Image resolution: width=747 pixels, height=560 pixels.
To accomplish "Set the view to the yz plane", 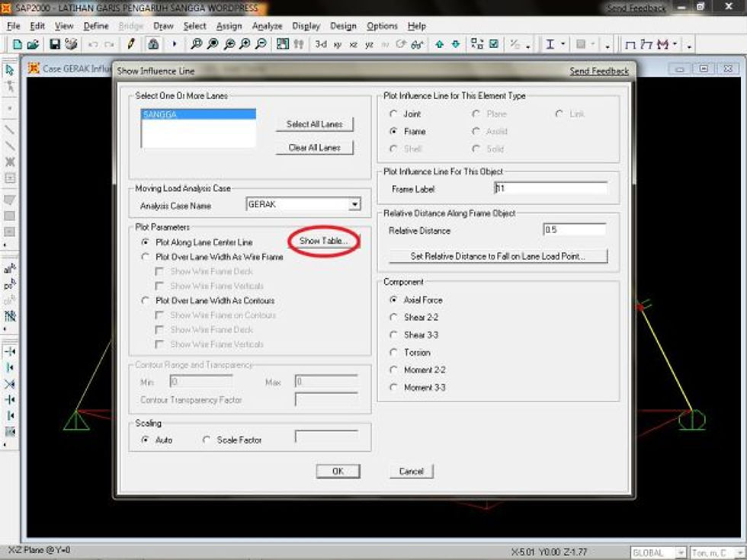I will 369,45.
